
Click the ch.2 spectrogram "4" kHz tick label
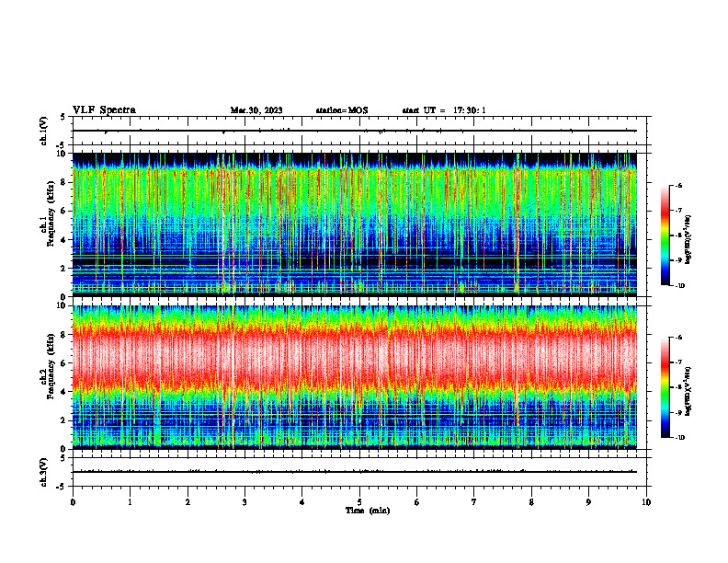tap(64, 392)
